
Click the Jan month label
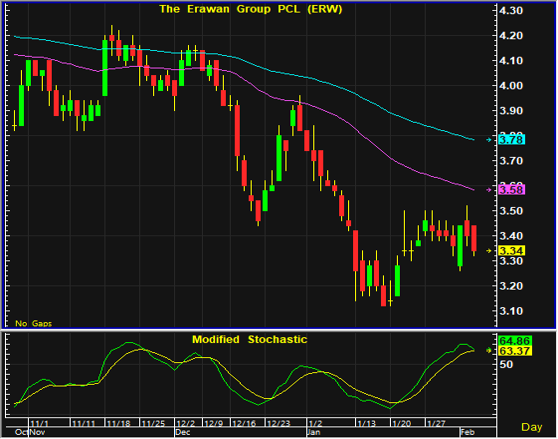point(314,432)
